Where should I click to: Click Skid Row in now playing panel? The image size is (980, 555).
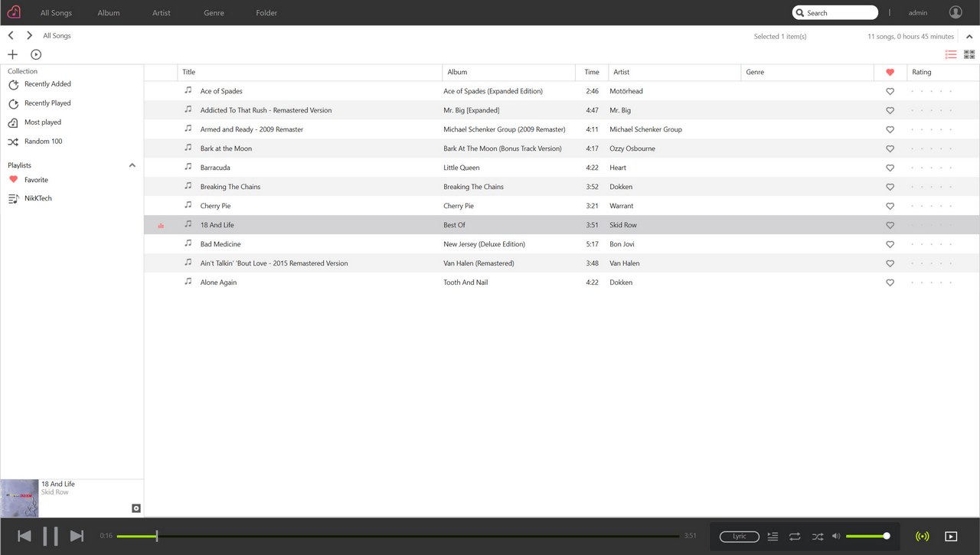(x=55, y=492)
